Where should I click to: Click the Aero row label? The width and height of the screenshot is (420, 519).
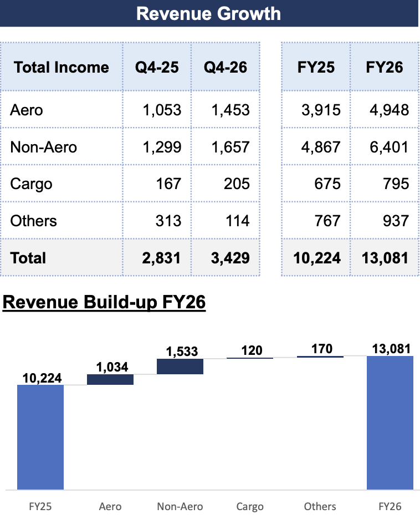[x=27, y=110]
